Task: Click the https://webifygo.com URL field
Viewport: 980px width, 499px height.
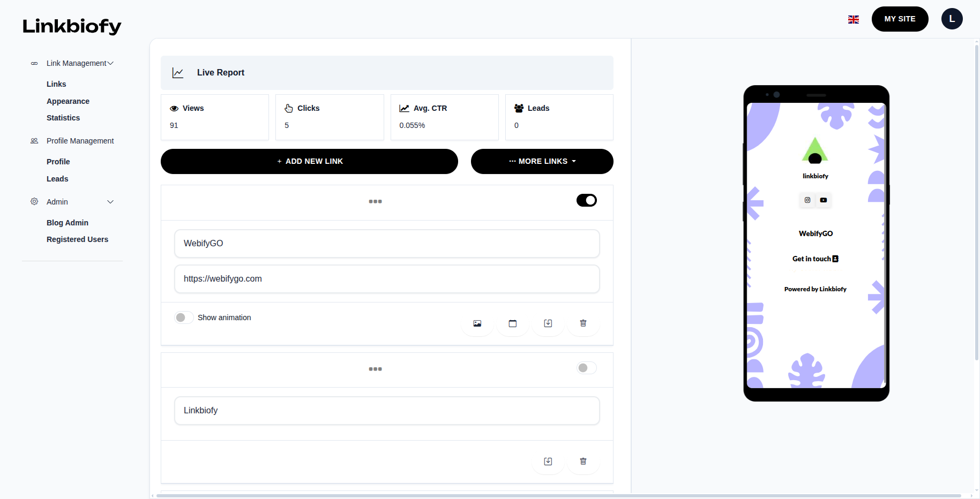Action: click(x=387, y=279)
